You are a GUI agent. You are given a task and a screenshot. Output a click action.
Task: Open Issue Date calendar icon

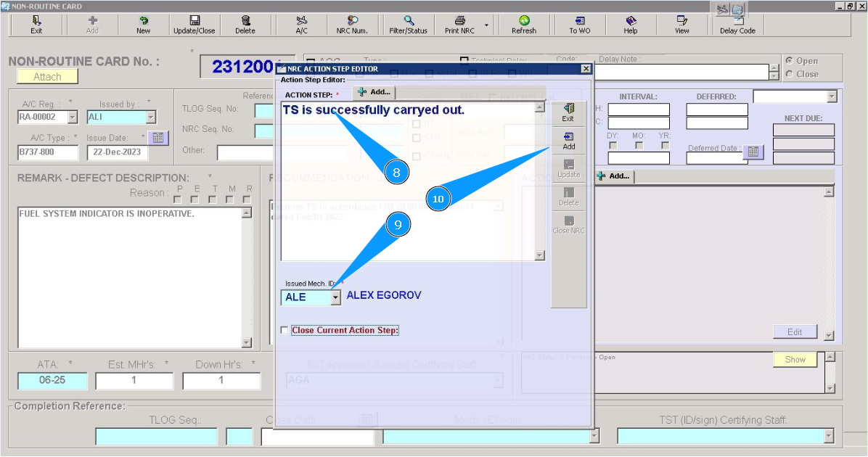[157, 138]
